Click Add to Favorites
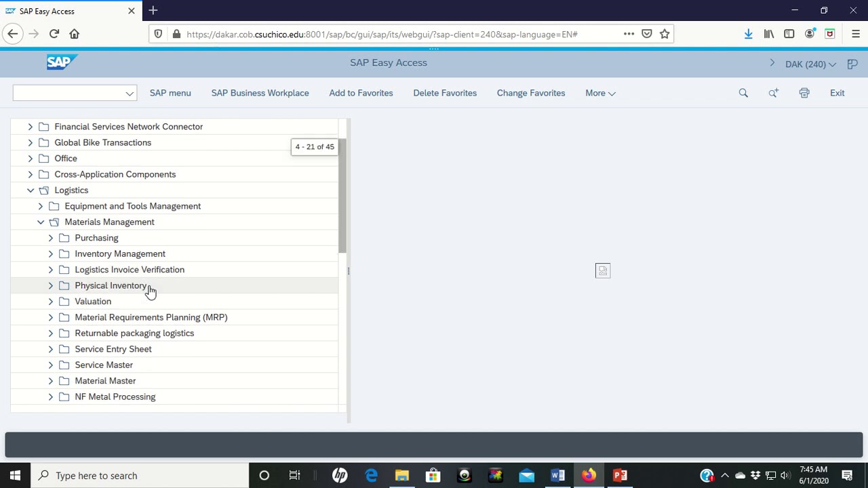The height and width of the screenshot is (488, 868). (x=361, y=93)
